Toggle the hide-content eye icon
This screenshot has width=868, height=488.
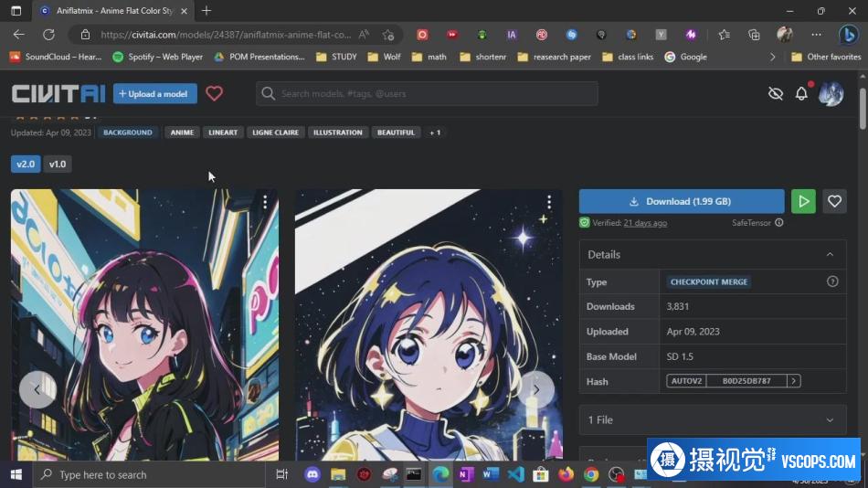click(x=776, y=93)
